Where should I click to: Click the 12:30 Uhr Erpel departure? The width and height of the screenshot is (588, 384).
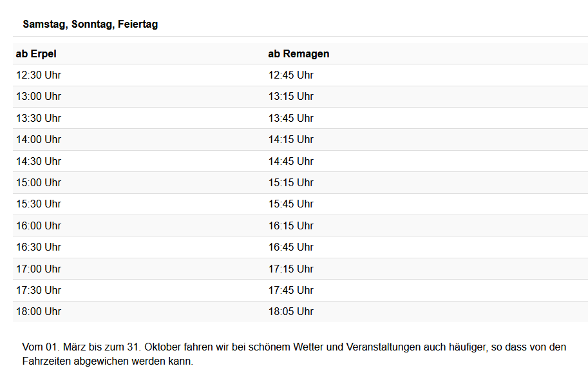pyautogui.click(x=39, y=75)
